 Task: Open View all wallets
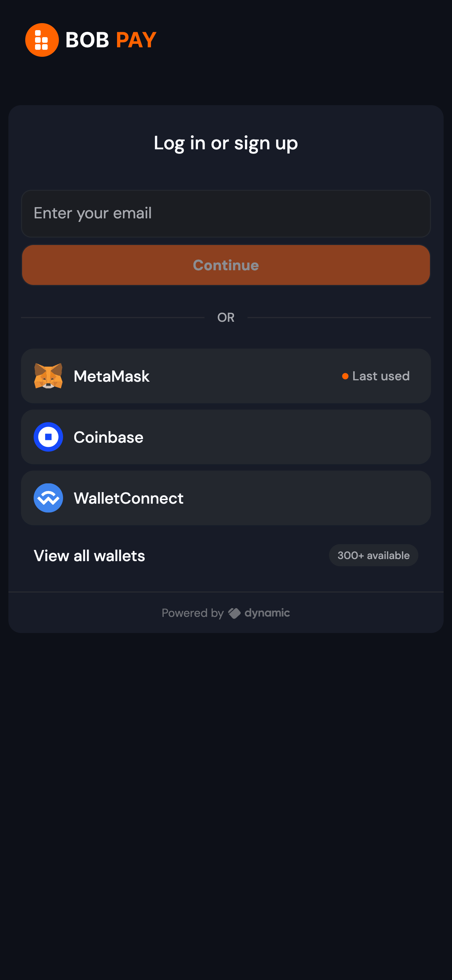[89, 556]
